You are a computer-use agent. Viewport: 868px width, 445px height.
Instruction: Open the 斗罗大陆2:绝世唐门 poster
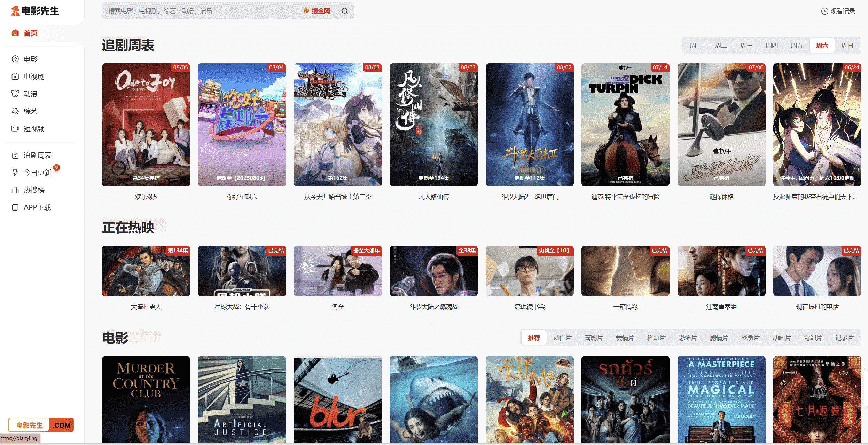(530, 125)
